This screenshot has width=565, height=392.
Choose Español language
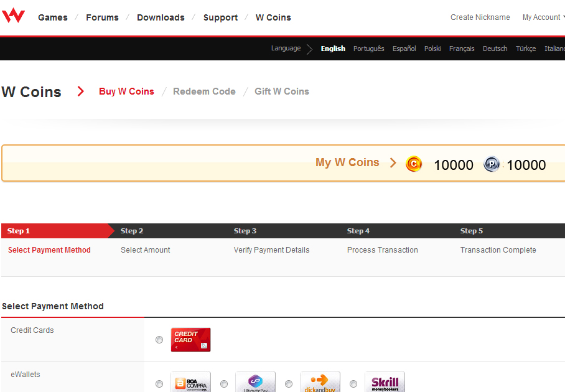(404, 49)
